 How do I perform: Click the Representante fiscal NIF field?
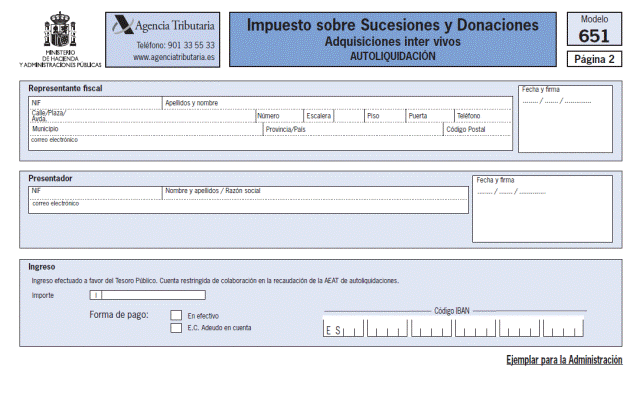[95, 103]
